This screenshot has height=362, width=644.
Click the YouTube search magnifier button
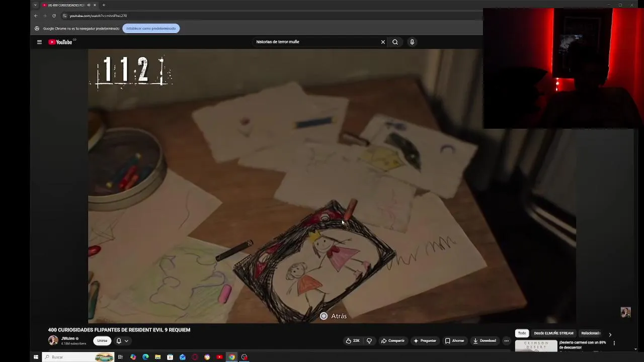[x=395, y=42]
